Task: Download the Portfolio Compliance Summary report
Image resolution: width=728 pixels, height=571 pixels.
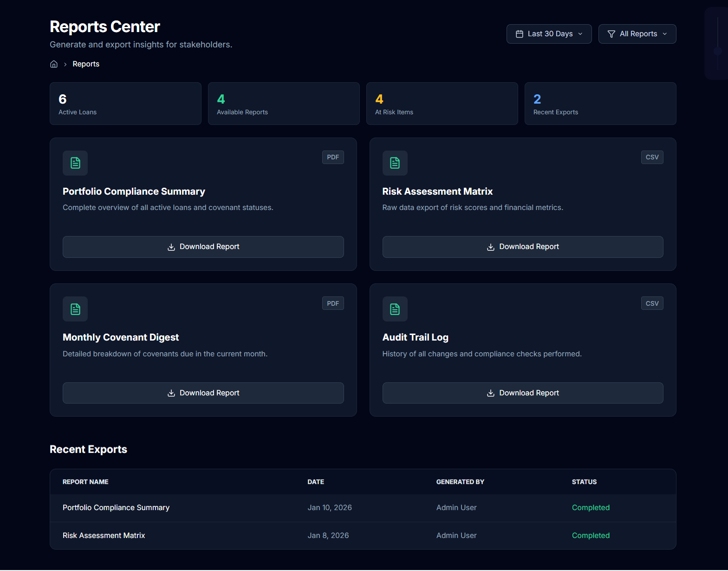Action: [x=203, y=247]
